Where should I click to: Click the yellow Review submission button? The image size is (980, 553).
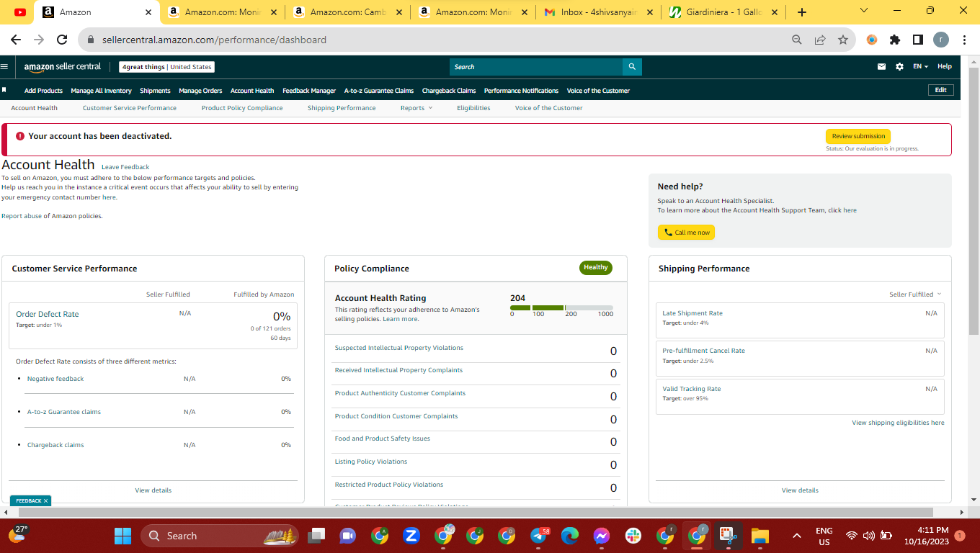tap(858, 136)
